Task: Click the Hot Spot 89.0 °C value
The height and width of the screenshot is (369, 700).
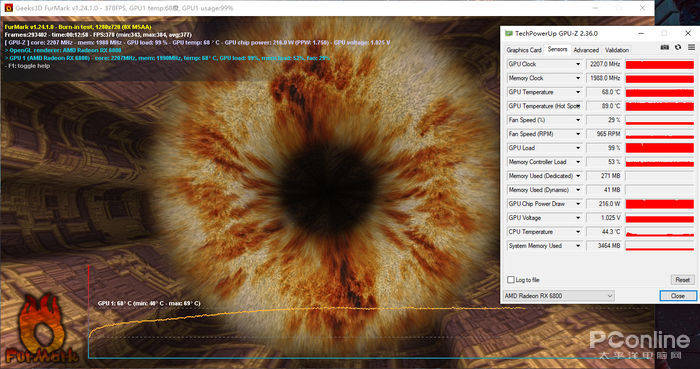Action: click(604, 106)
